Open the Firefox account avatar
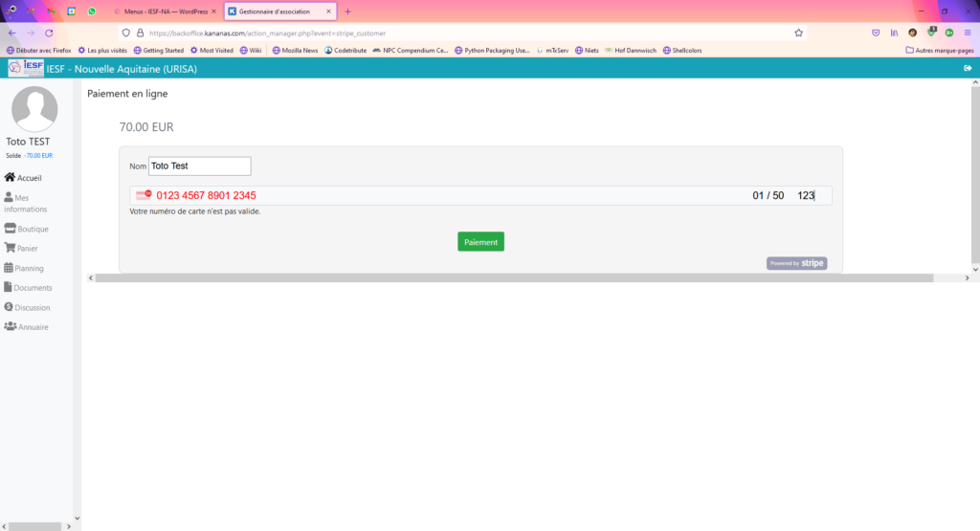980x531 pixels. click(912, 33)
